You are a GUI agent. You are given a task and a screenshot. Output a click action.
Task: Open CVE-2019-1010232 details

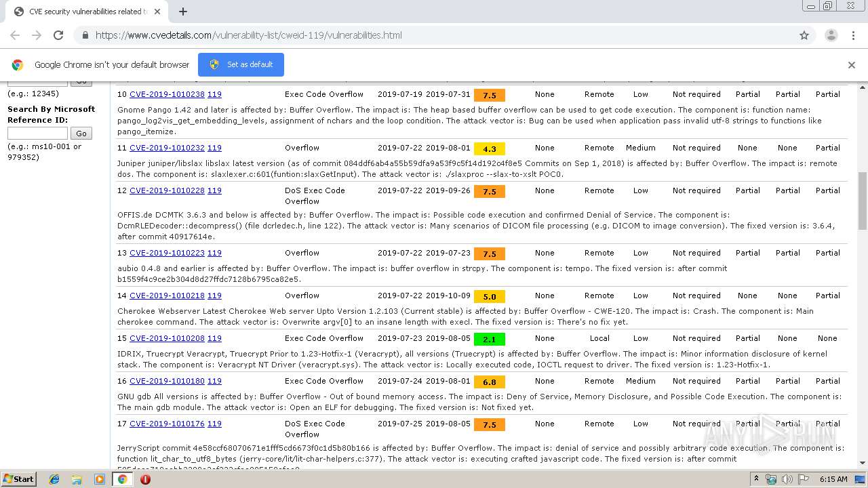[x=167, y=148]
